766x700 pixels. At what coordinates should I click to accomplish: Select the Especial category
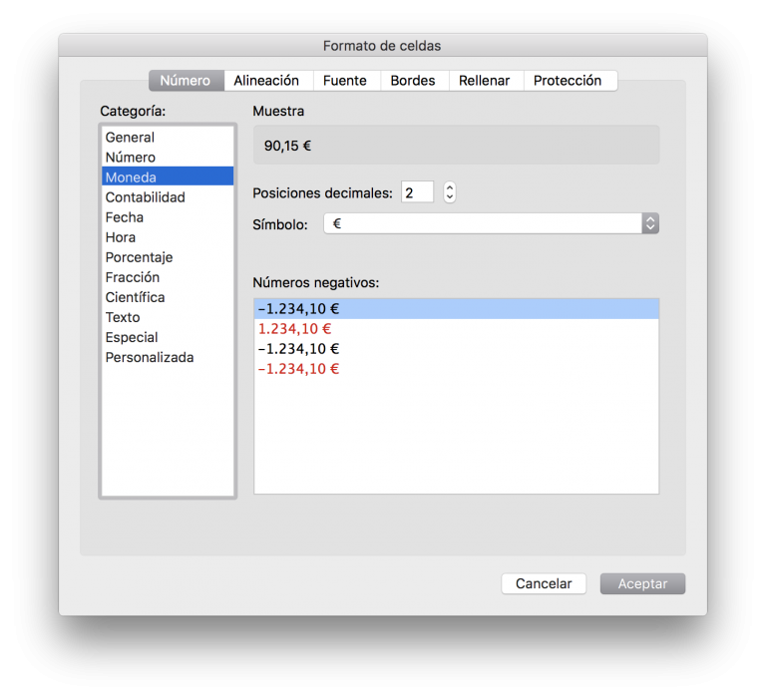tap(168, 338)
